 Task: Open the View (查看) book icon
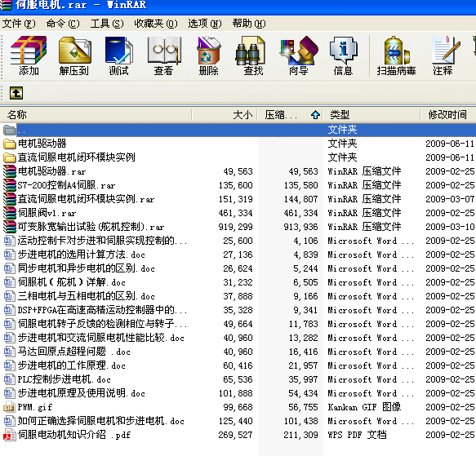164,51
